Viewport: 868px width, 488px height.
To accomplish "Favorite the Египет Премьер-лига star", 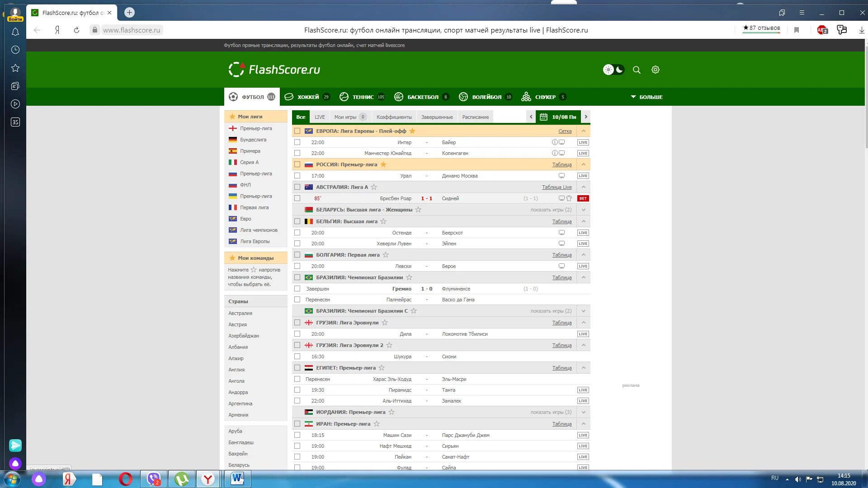I will [x=382, y=368].
